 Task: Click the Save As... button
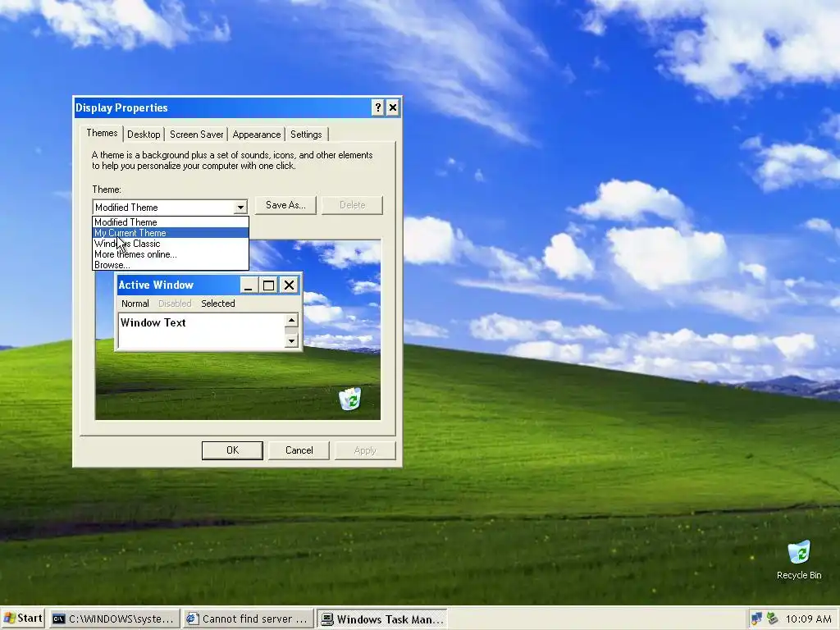(285, 205)
